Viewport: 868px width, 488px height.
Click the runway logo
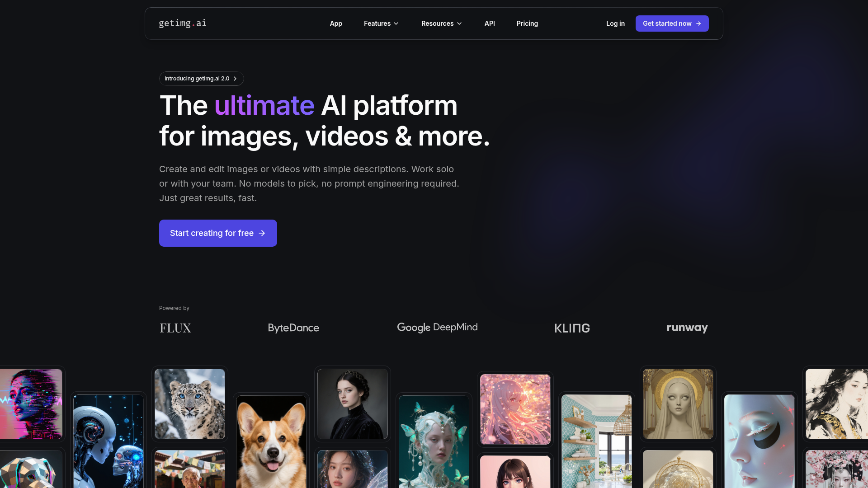point(687,328)
